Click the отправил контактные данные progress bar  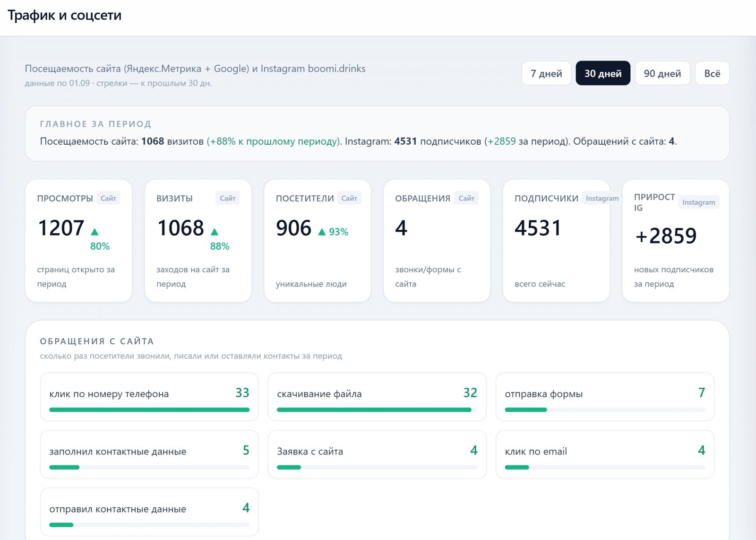tap(149, 525)
